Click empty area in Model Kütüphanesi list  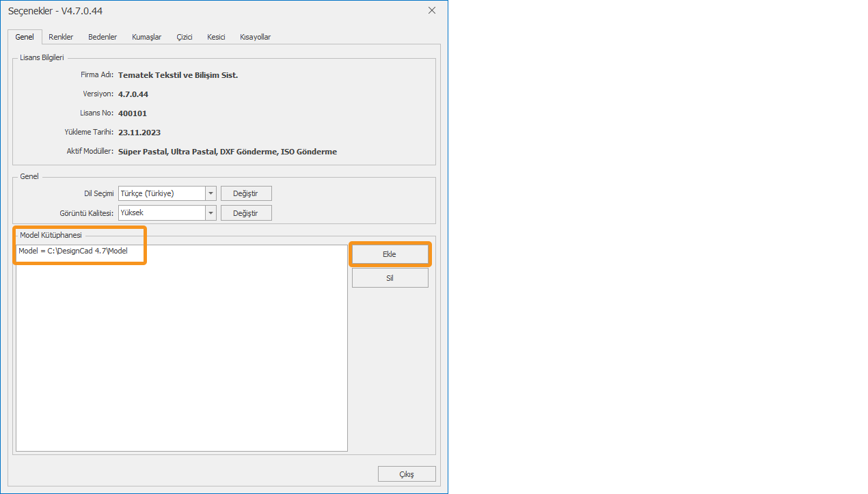tap(181, 355)
